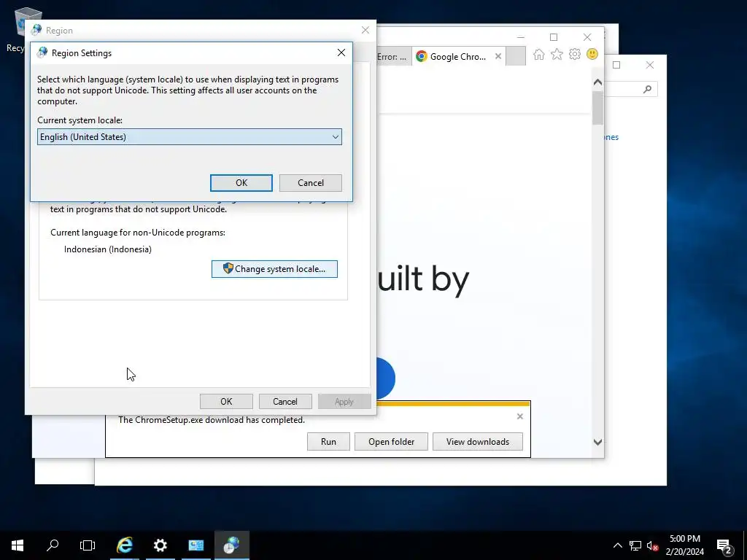
Task: Click Change system locale button
Action: click(x=274, y=269)
